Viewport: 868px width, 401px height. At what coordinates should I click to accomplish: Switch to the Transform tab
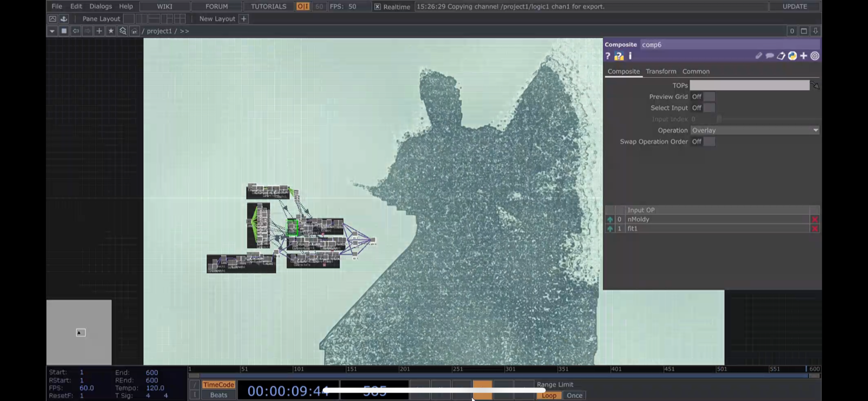click(661, 71)
